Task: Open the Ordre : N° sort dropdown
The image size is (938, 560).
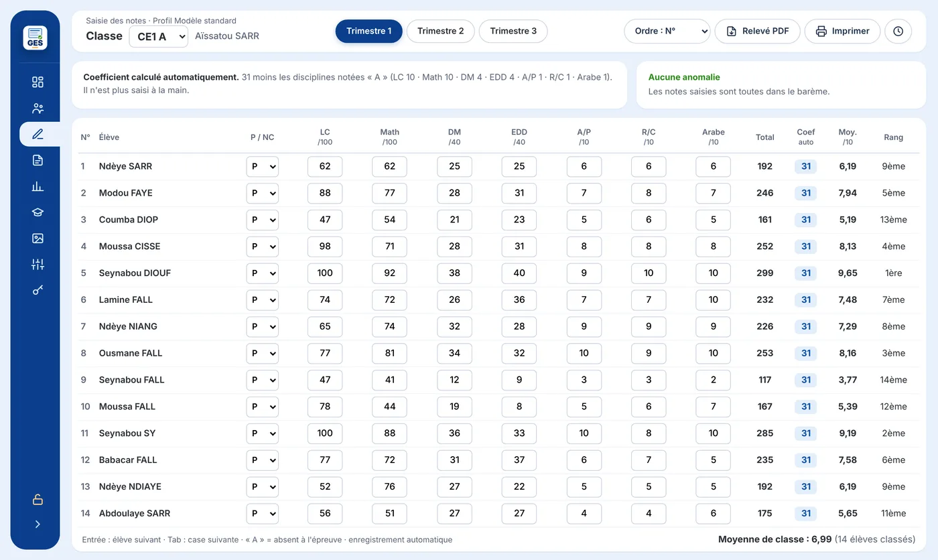Action: click(x=667, y=31)
